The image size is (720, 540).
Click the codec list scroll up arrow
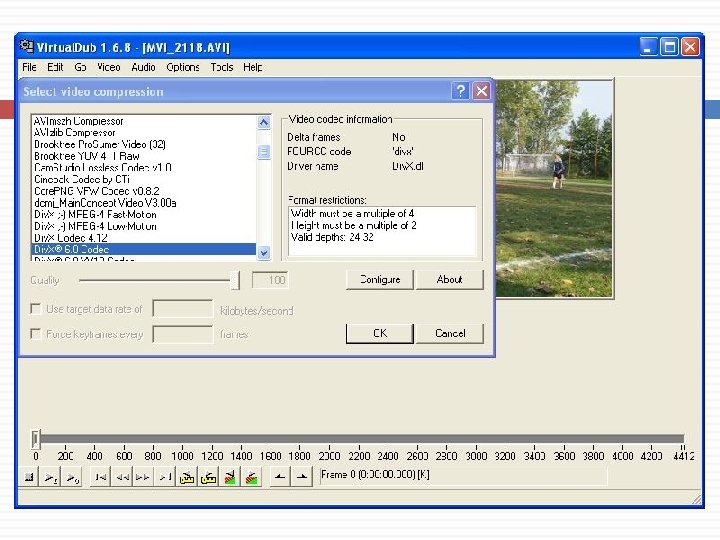tap(264, 122)
